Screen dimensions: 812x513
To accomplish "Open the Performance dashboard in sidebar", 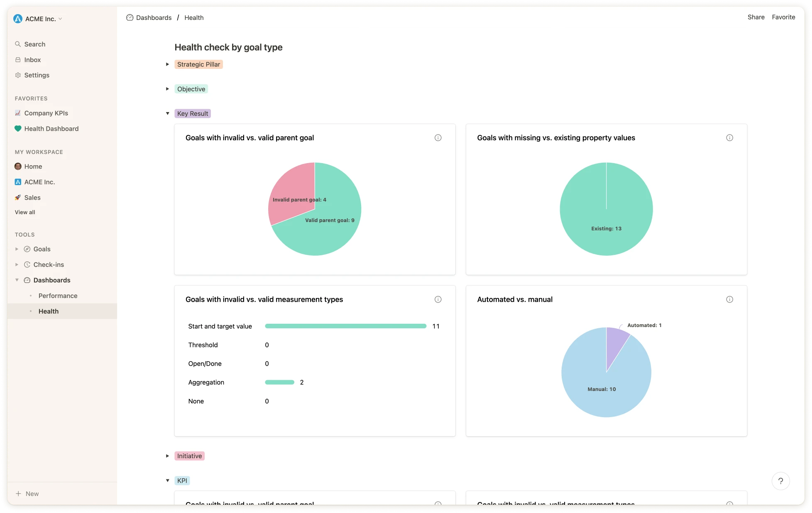I will click(58, 296).
